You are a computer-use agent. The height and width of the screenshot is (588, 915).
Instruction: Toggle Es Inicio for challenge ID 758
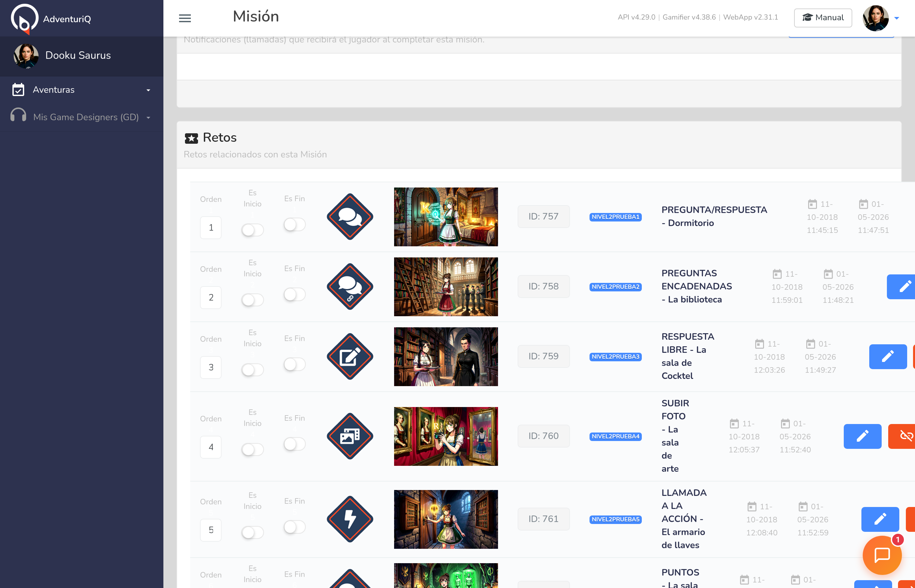[252, 300]
